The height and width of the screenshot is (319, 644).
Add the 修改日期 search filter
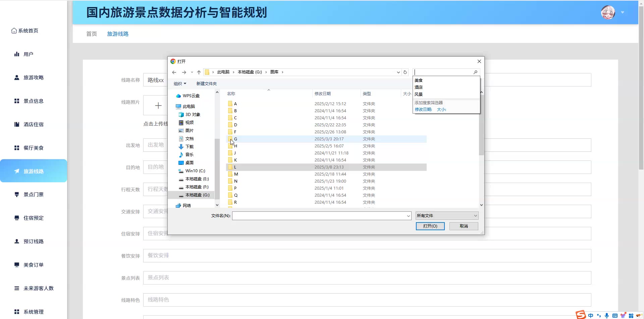pos(424,110)
